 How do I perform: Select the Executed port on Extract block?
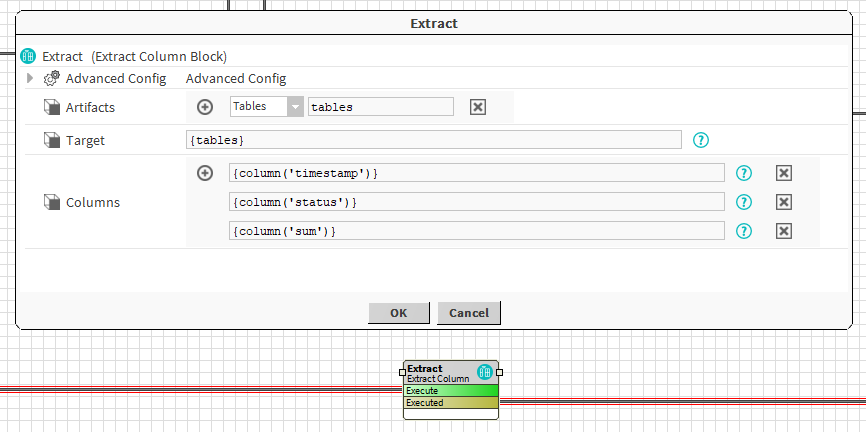pyautogui.click(x=450, y=402)
